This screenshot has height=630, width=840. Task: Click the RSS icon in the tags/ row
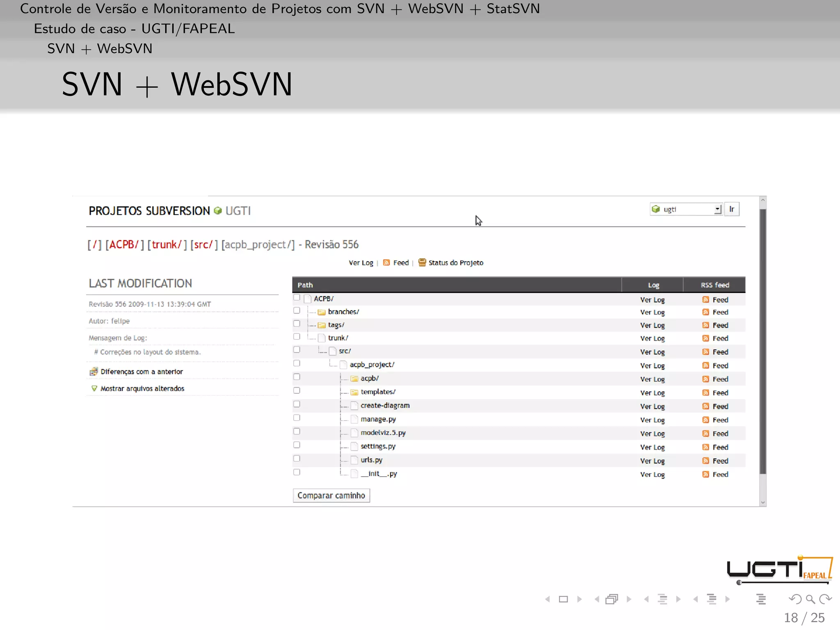[705, 325]
